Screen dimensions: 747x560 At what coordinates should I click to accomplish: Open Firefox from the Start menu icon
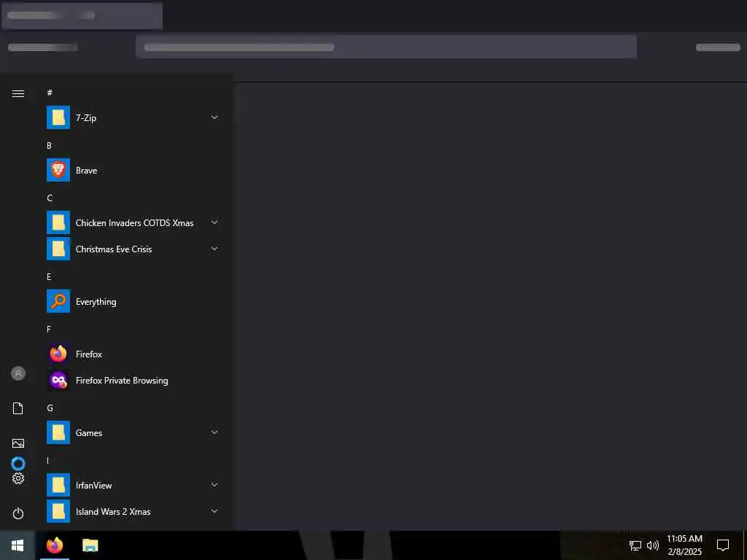click(x=58, y=354)
